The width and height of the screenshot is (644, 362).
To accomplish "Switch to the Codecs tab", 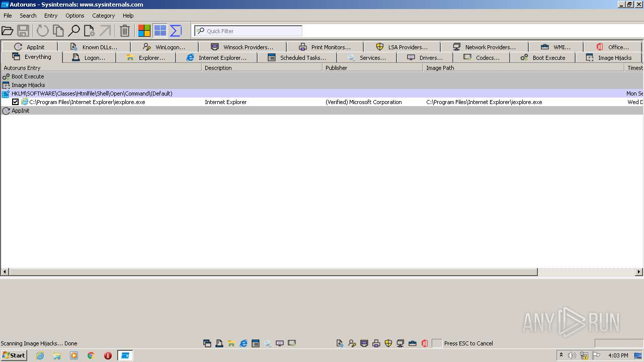I will click(x=481, y=58).
